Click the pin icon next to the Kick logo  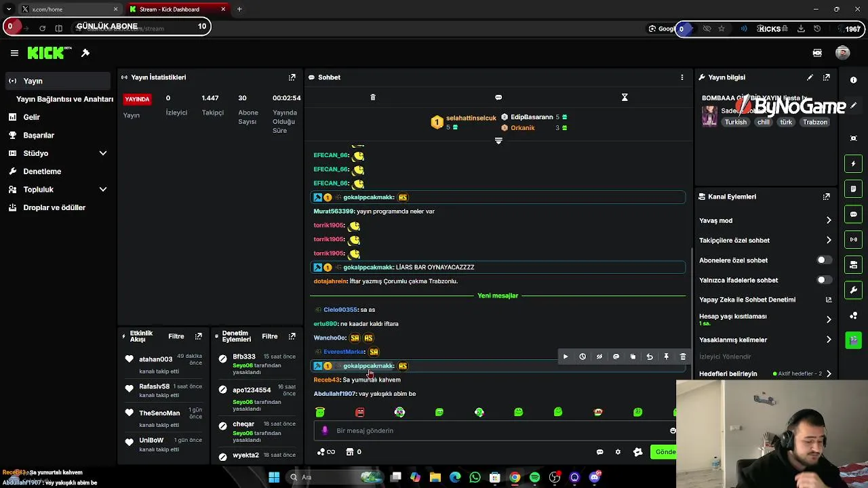(85, 53)
